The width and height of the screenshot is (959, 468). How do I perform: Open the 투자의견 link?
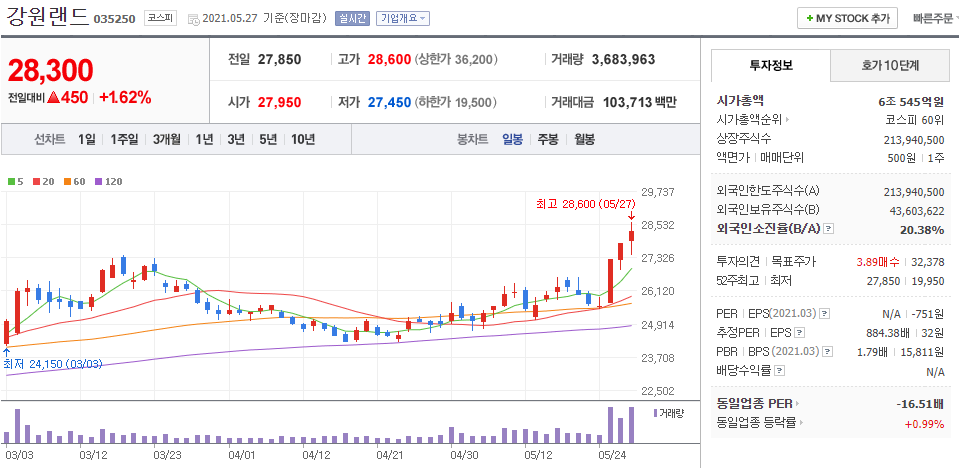(738, 262)
